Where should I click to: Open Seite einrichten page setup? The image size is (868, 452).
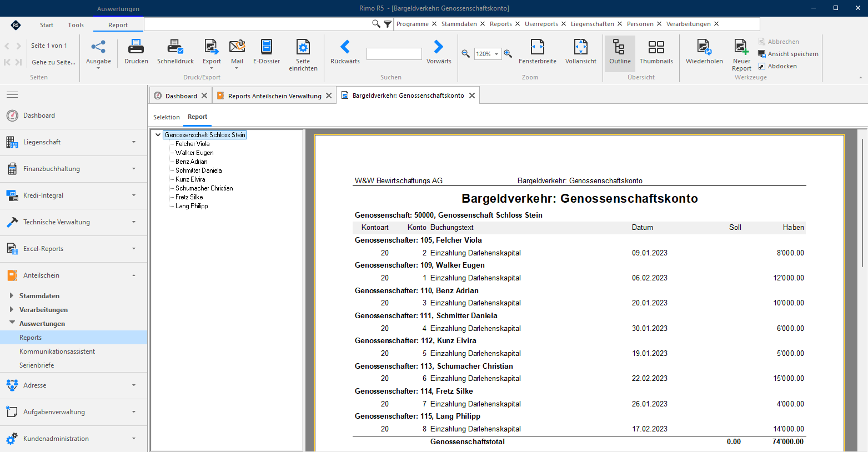[x=303, y=55]
